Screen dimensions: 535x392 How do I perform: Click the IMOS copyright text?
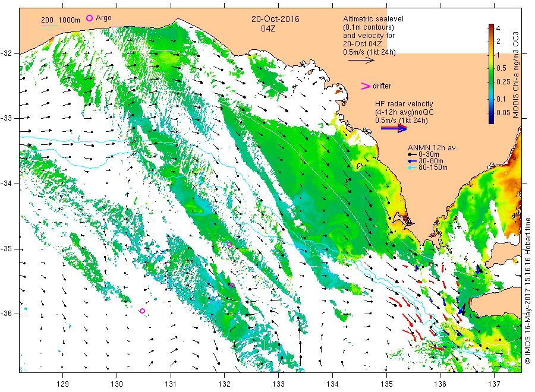point(528,290)
